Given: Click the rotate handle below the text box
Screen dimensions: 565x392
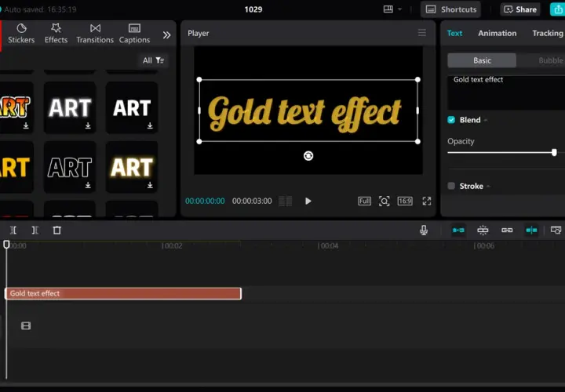Looking at the screenshot, I should (x=308, y=155).
